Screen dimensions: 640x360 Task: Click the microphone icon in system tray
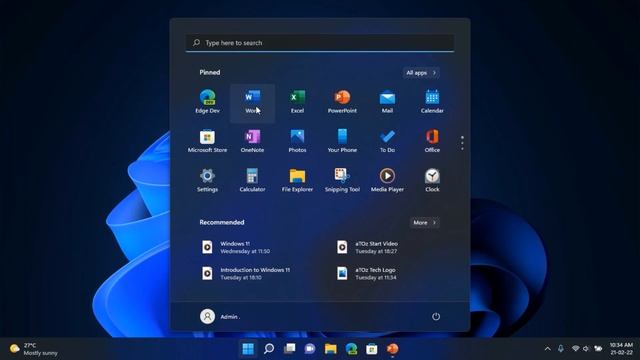(561, 349)
